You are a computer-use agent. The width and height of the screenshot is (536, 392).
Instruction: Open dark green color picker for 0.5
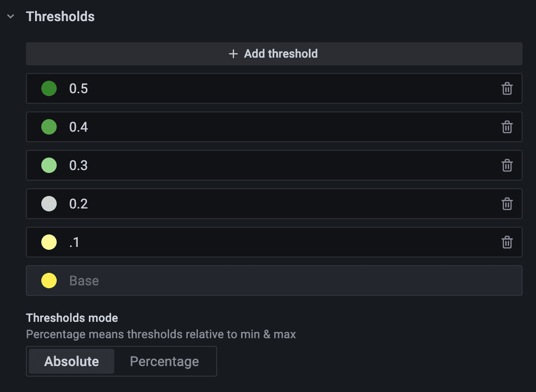point(49,89)
